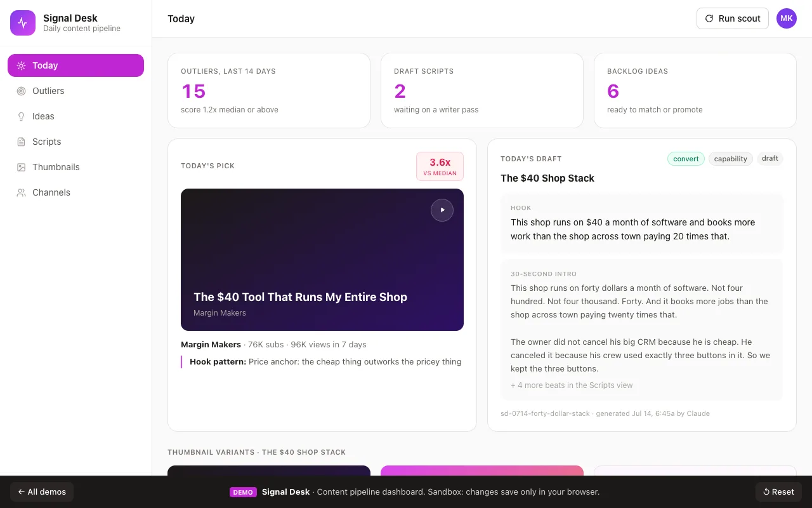Image resolution: width=812 pixels, height=508 pixels.
Task: Click the DEMO badge in bottom bar
Action: (x=243, y=492)
